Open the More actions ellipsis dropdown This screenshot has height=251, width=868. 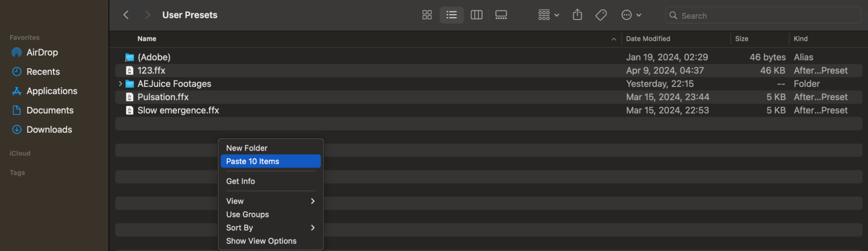[x=631, y=15]
